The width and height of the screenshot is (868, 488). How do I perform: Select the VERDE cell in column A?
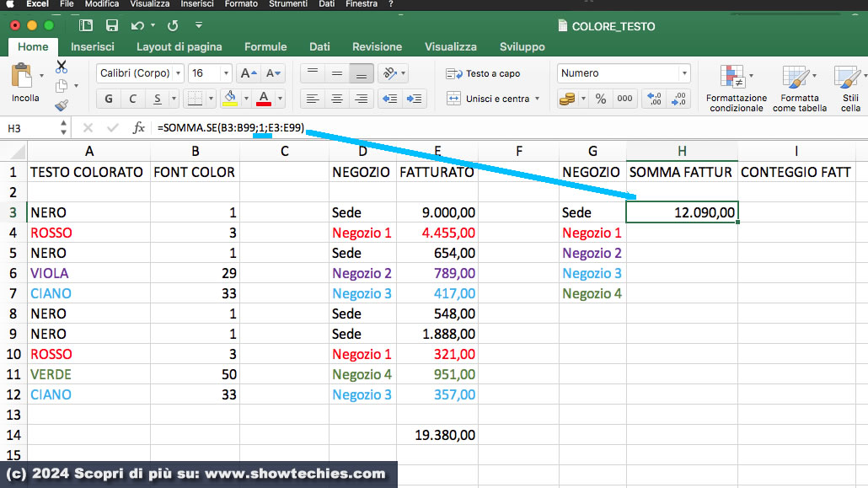click(x=88, y=374)
